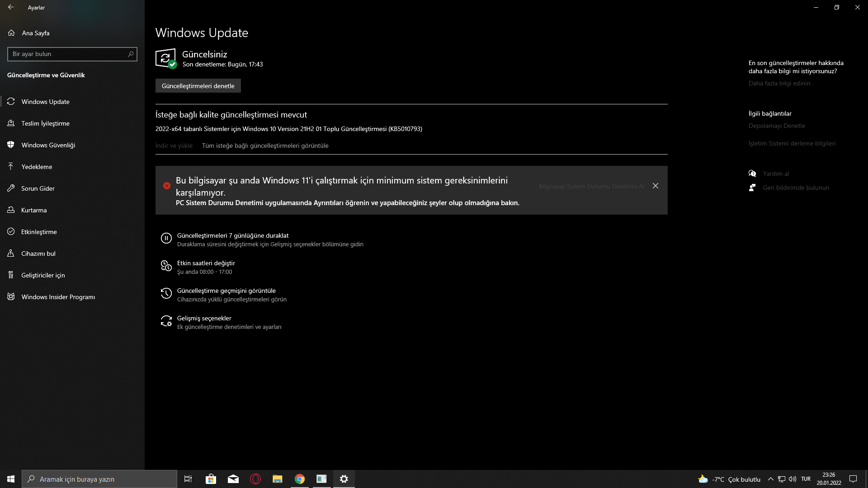Open the notification center icon

tap(853, 479)
